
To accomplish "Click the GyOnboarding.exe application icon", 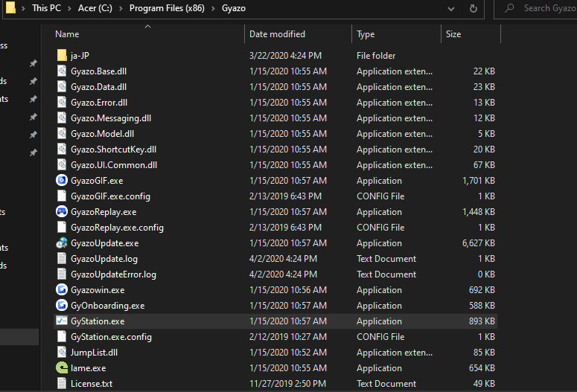I will point(62,305).
